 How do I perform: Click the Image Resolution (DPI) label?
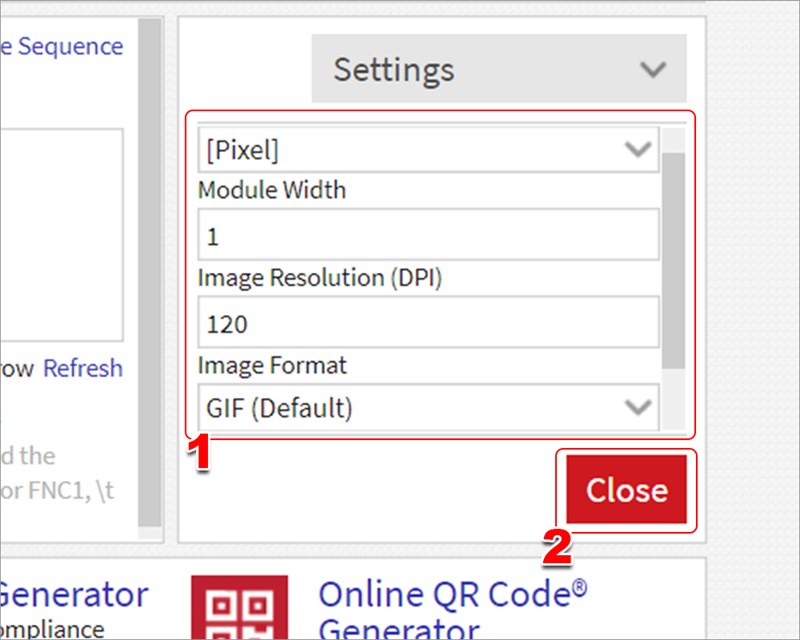320,277
